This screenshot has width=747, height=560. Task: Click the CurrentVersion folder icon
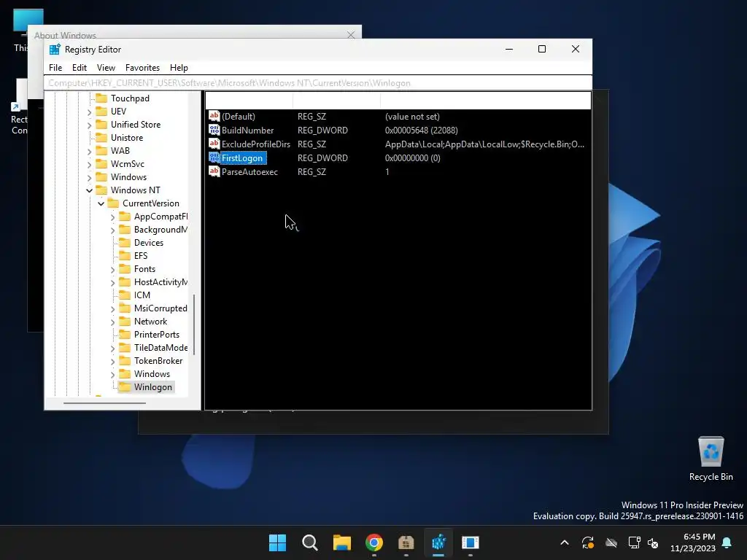tap(113, 203)
